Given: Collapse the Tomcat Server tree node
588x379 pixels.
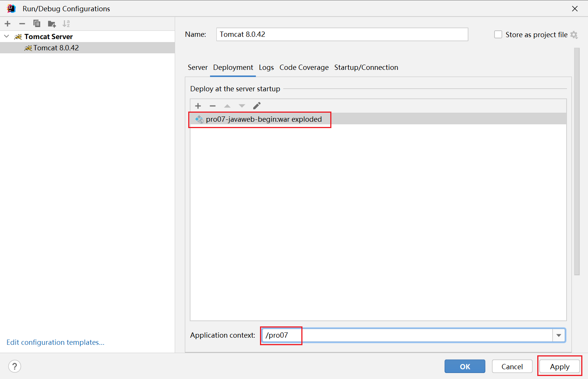Looking at the screenshot, I should click(x=6, y=36).
